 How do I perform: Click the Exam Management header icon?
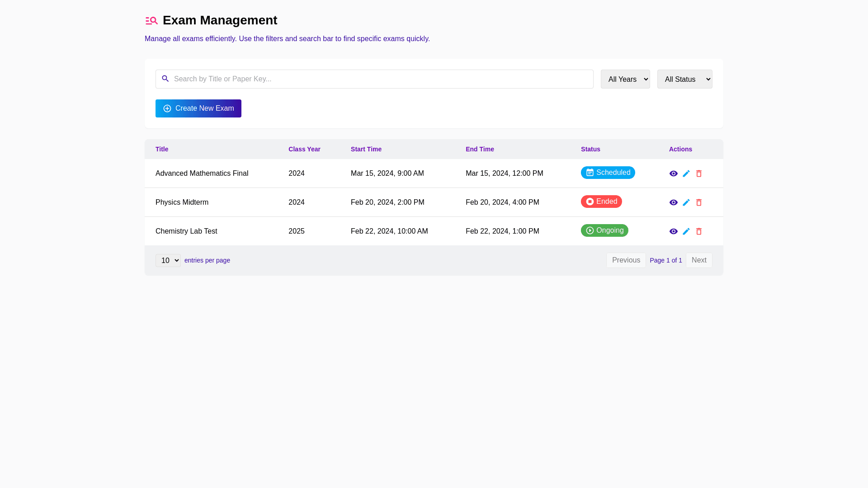(151, 21)
